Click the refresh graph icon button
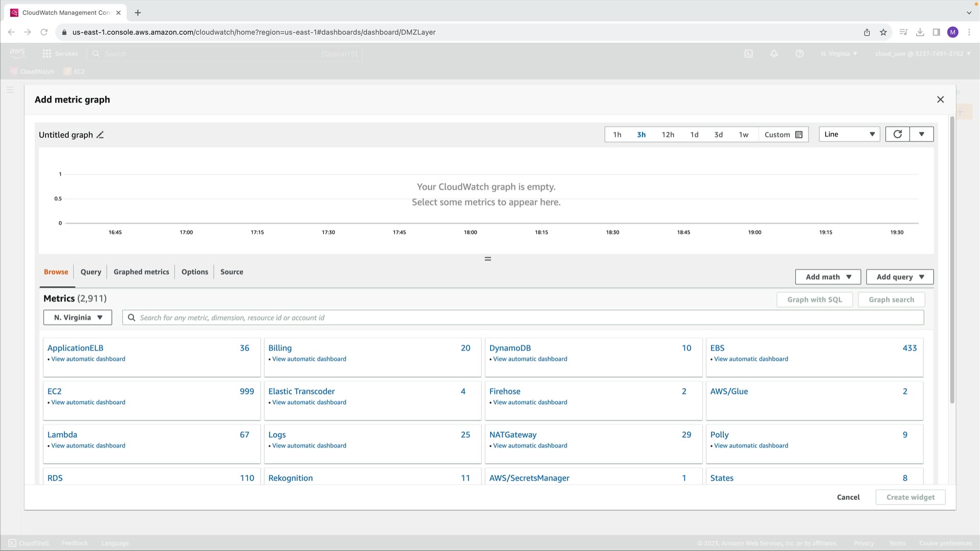Screen dimensions: 980x551 [897, 134]
